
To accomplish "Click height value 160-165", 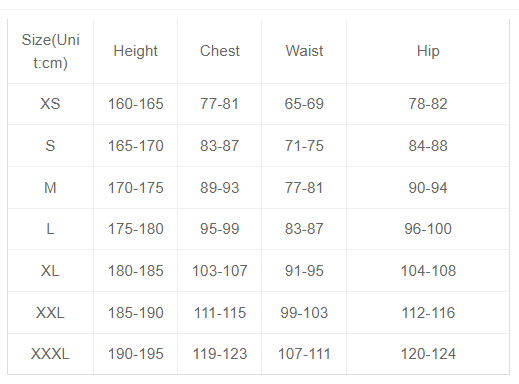I will pyautogui.click(x=136, y=104).
